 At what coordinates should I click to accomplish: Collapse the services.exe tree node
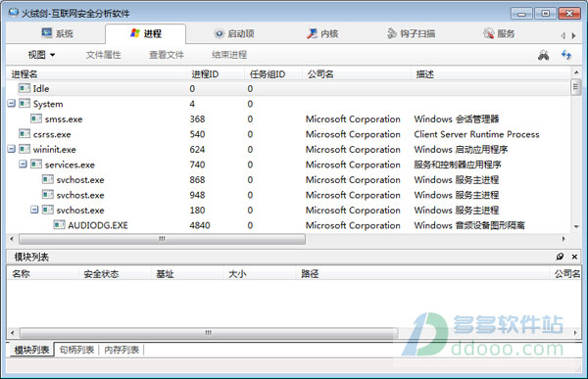pos(23,164)
